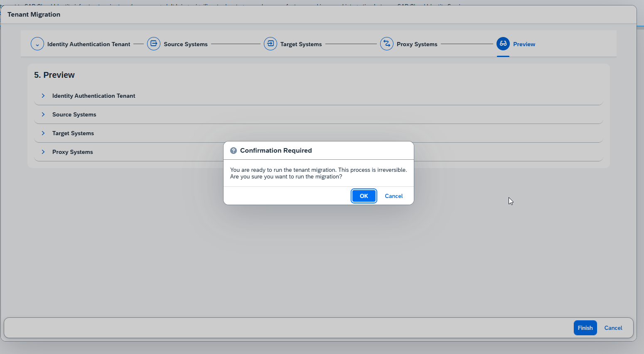
Task: Go to Source Systems wizard step label
Action: click(186, 44)
